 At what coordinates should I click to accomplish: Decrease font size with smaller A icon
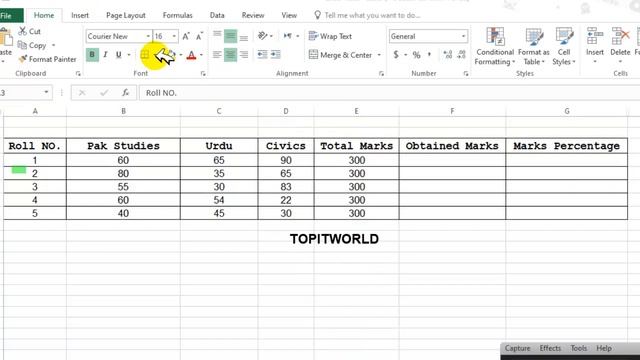199,36
